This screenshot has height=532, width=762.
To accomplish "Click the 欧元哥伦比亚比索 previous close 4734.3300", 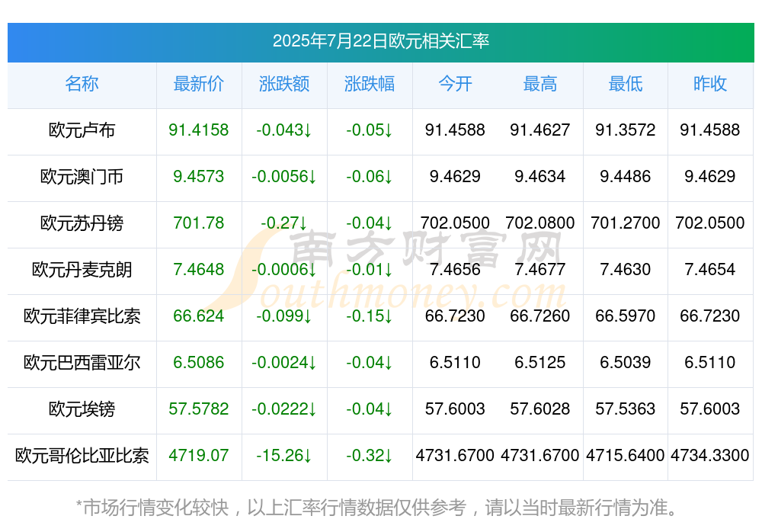I will click(710, 456).
